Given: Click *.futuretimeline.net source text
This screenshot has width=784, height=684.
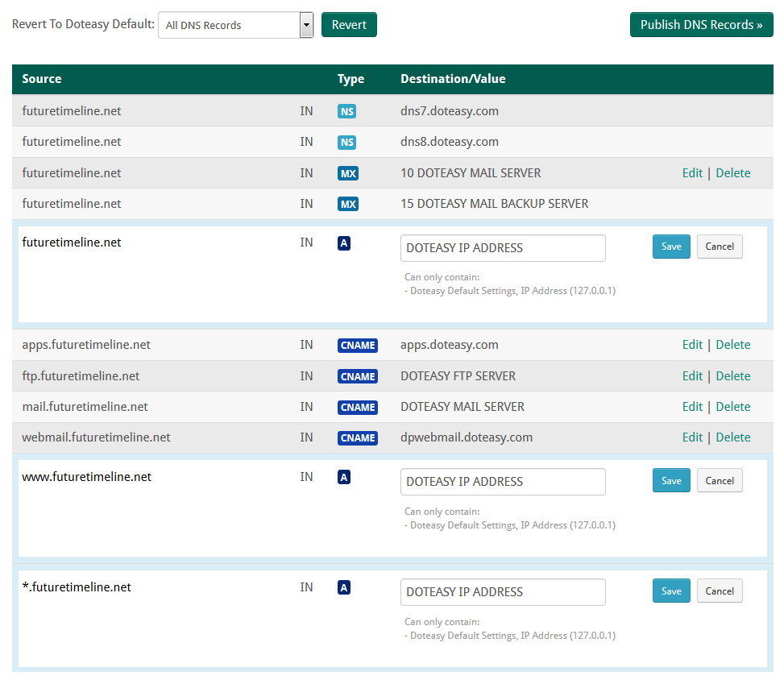Looking at the screenshot, I should (77, 587).
